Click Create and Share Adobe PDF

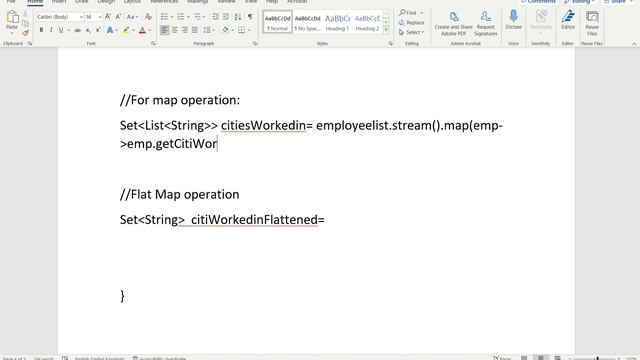[453, 23]
